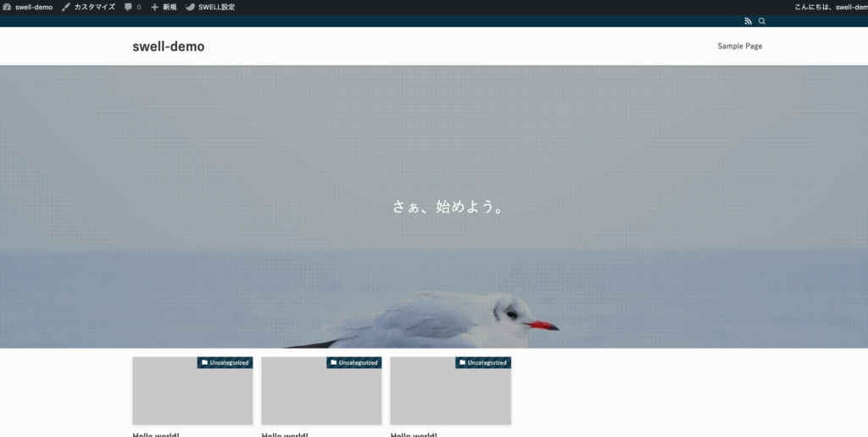The height and width of the screenshot is (437, 868).
Task: Open the first post thumbnail
Action: [x=192, y=395]
